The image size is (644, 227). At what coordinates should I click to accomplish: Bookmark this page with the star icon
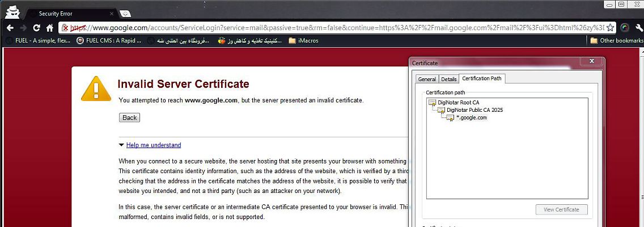click(x=610, y=27)
